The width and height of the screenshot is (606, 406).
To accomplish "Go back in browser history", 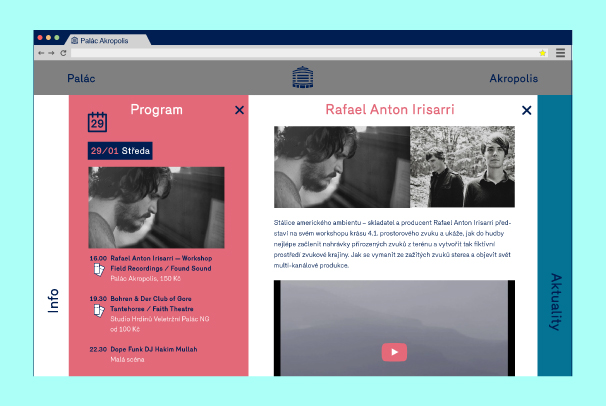I will (41, 52).
